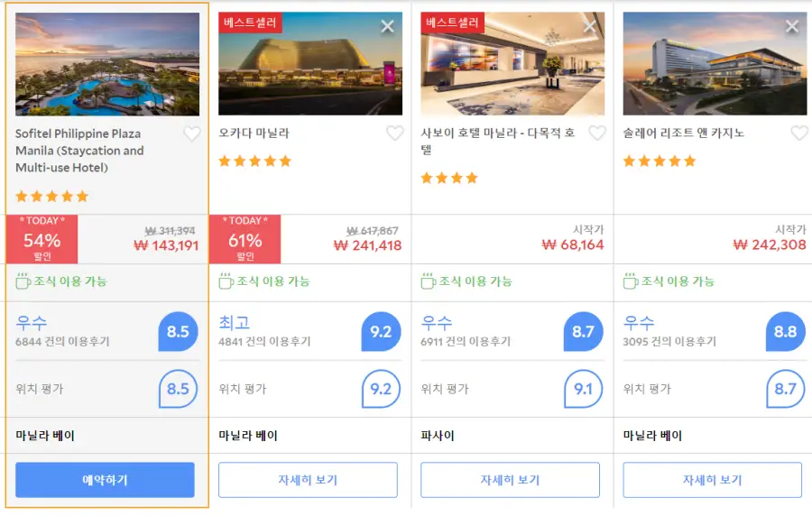Remove 솔레어 리조트 from comparison with X
Viewport: 812px width, 516px height.
(x=792, y=26)
